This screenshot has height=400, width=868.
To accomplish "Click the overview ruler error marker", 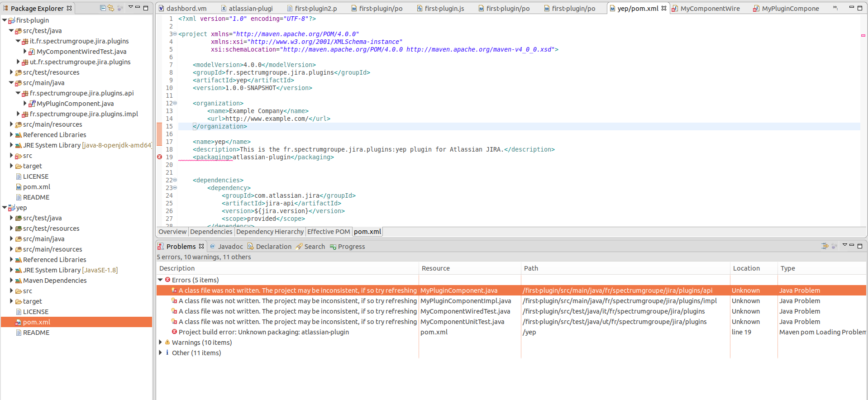I will 863,35.
